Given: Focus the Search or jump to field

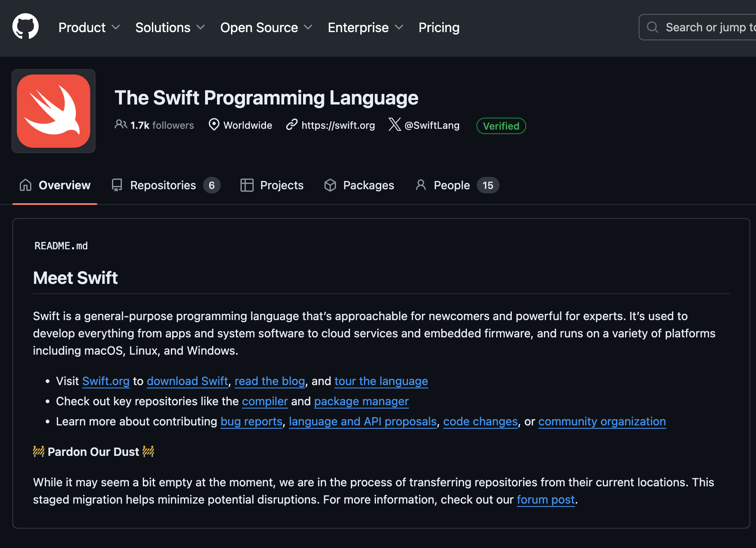Looking at the screenshot, I should click(x=698, y=27).
